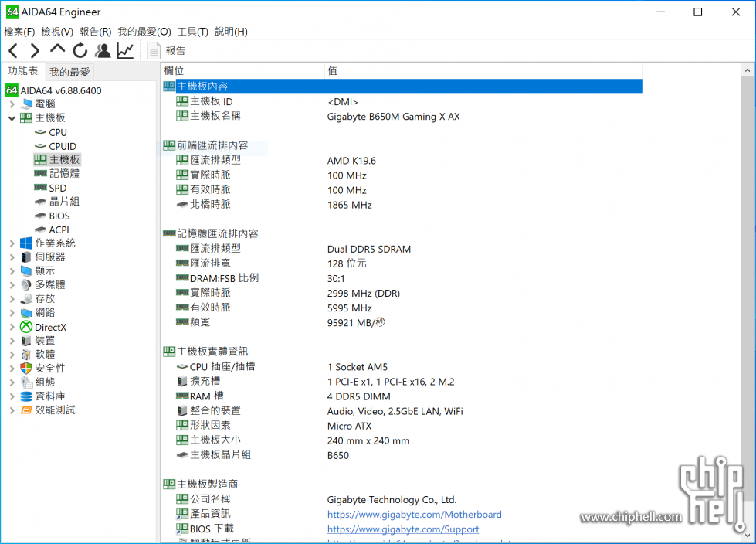This screenshot has width=756, height=544.
Task: Expand the 存放 tree node
Action: 12,299
